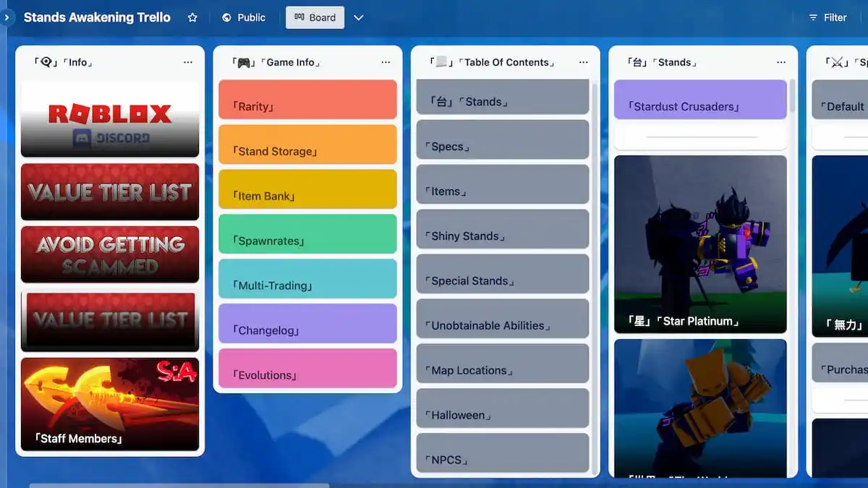Open the Game Info list menu via ellipsis
Image resolution: width=868 pixels, height=488 pixels.
(386, 62)
